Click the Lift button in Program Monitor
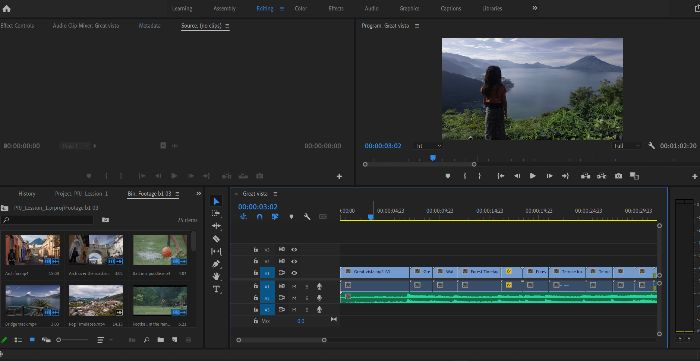The image size is (700, 361). point(585,176)
